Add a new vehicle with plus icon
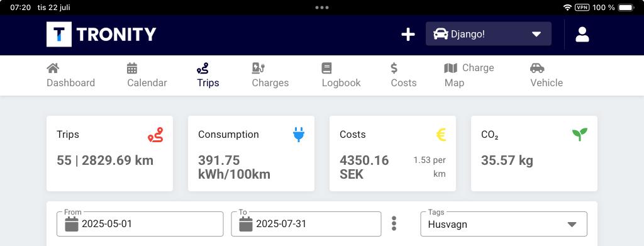This screenshot has height=246, width=644. (x=408, y=35)
